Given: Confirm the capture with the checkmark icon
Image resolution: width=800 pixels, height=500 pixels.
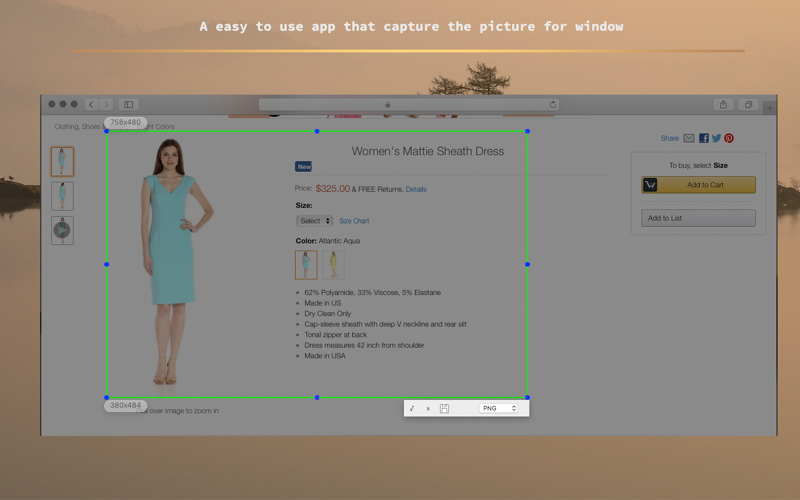Looking at the screenshot, I should click(x=412, y=408).
